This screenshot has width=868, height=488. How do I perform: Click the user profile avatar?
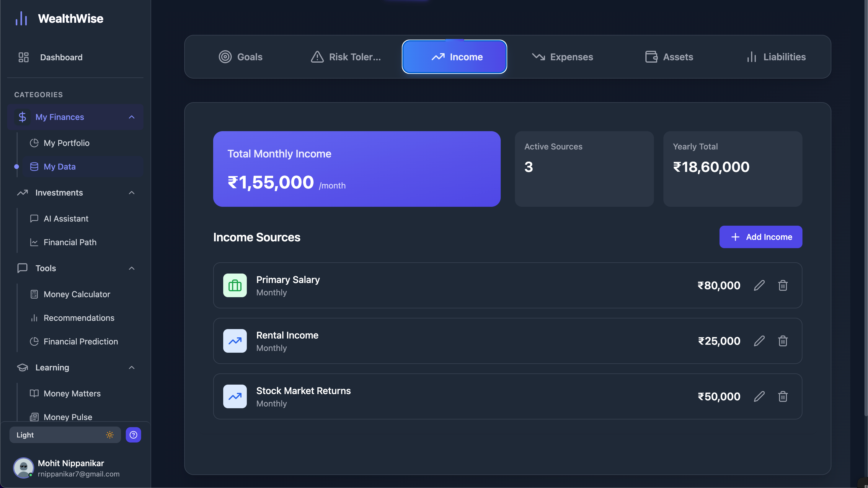pos(23,468)
